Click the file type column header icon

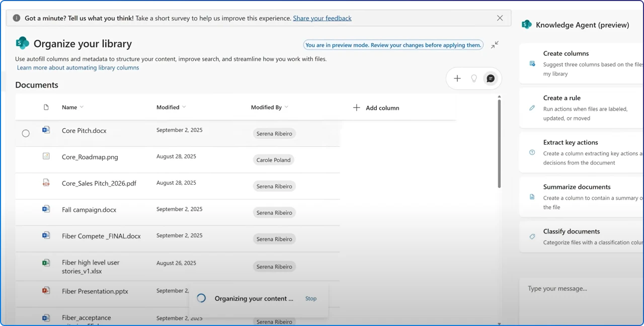(46, 107)
